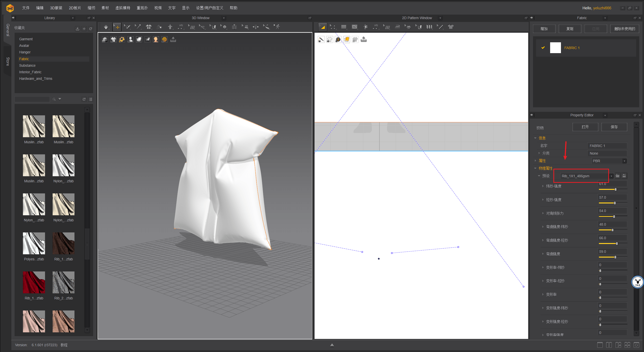Toggle seamline visibility in 2D window
The width and height of the screenshot is (644, 352).
point(321,40)
